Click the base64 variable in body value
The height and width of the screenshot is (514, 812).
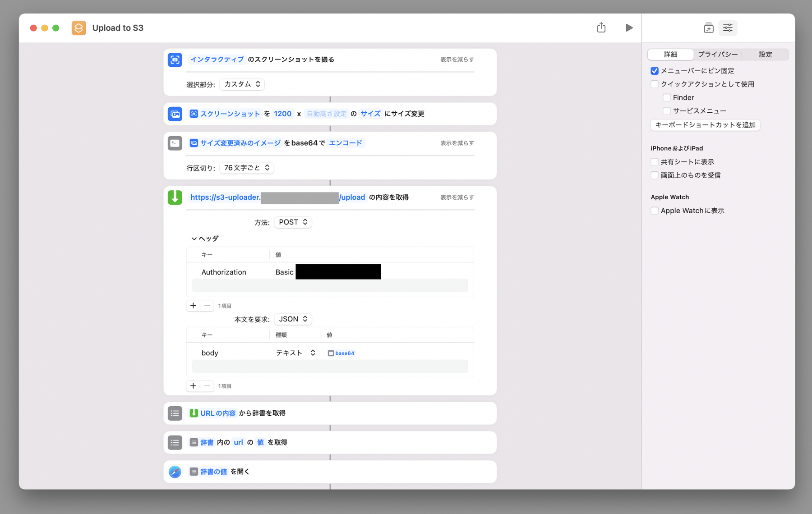click(x=341, y=353)
